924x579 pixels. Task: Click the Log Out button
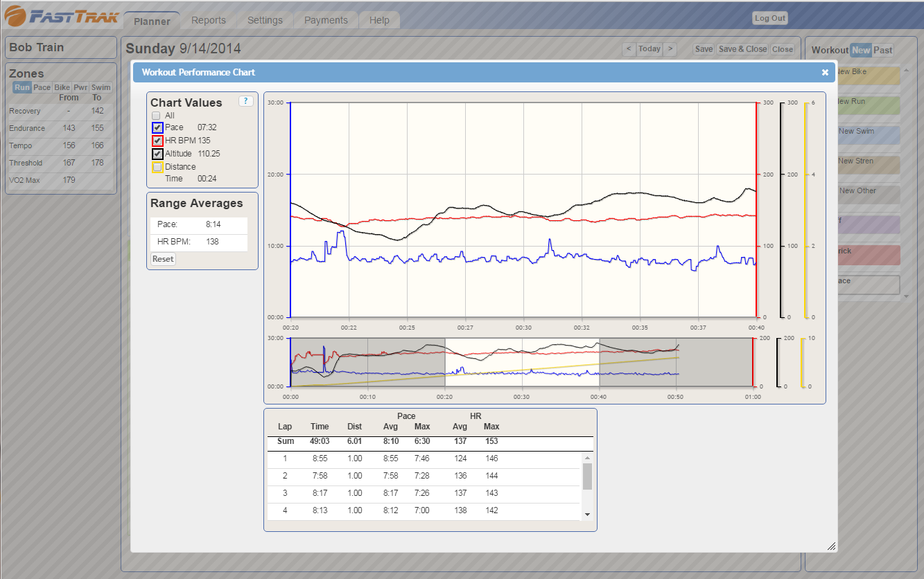769,19
